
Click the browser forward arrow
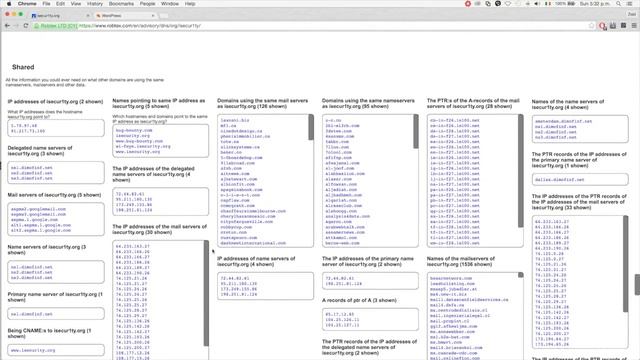point(16,26)
